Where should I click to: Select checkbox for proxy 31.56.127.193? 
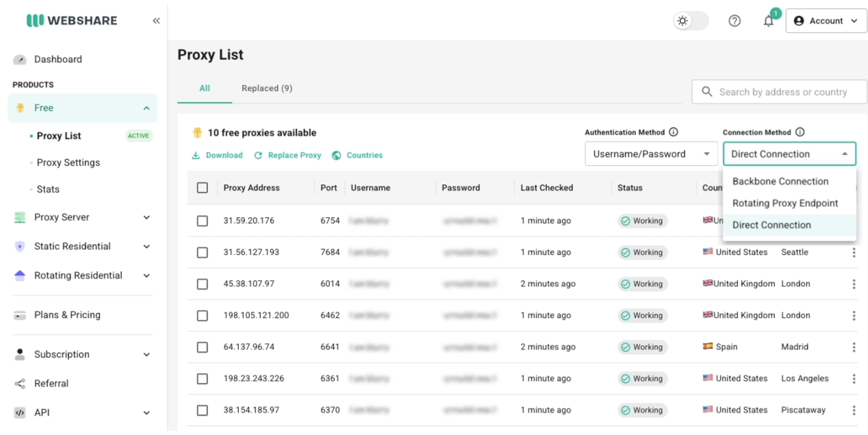[x=202, y=252]
